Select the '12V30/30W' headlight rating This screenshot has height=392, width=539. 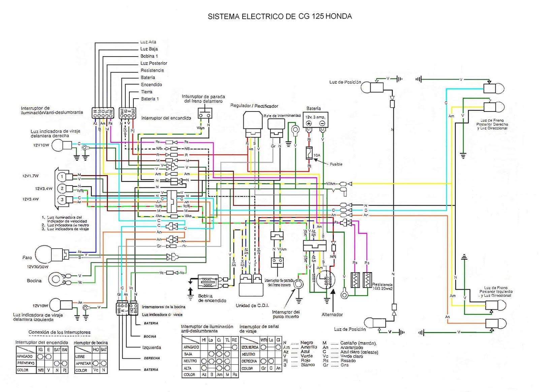(x=38, y=267)
